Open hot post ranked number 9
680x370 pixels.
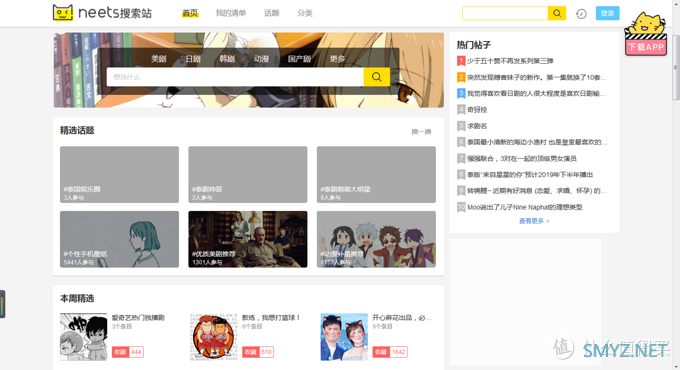[537, 191]
